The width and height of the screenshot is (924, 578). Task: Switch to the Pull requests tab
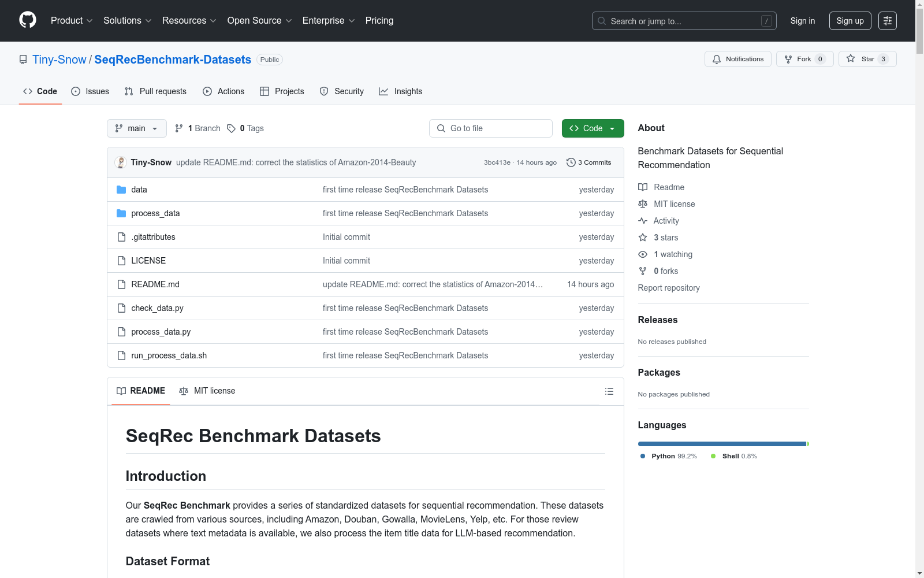point(155,91)
